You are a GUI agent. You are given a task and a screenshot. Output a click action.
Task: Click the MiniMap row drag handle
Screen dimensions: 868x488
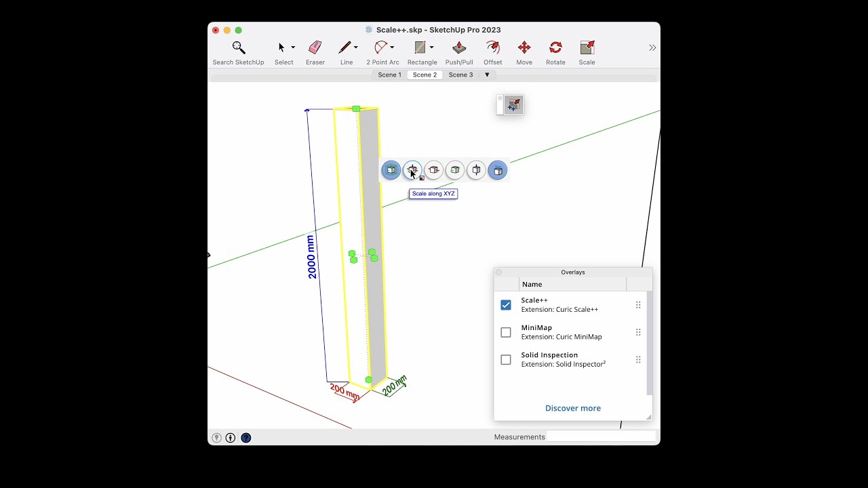click(x=638, y=332)
